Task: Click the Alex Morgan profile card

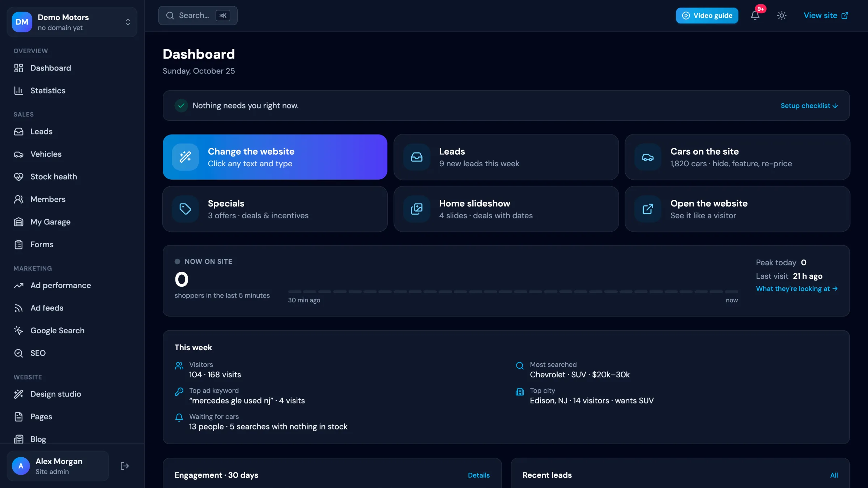Action: (x=58, y=466)
